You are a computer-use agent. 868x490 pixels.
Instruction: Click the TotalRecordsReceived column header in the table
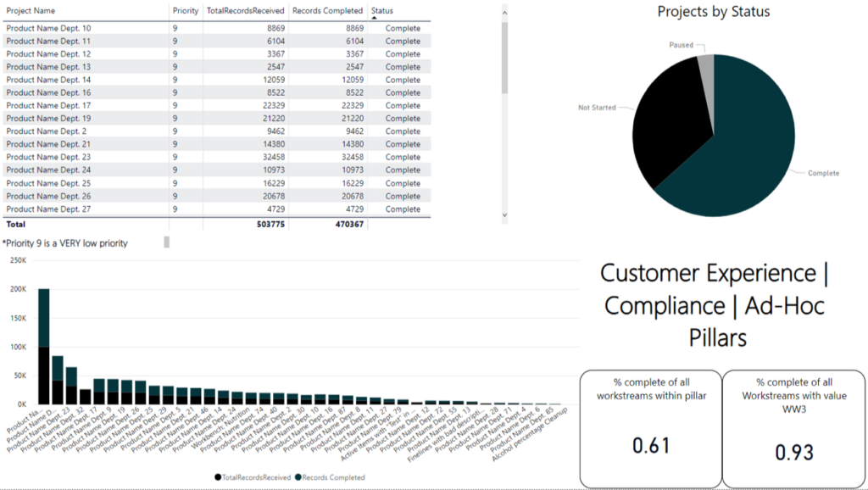click(x=242, y=11)
